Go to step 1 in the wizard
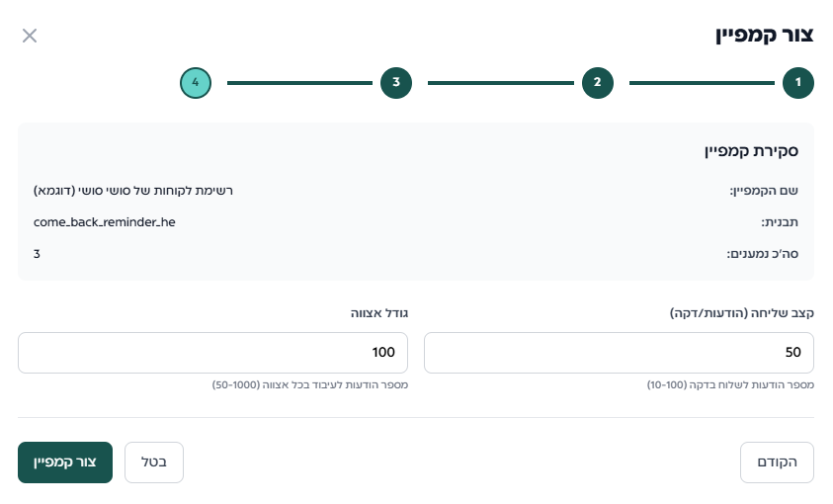Viewport: 833px width, 504px height. 798,83
